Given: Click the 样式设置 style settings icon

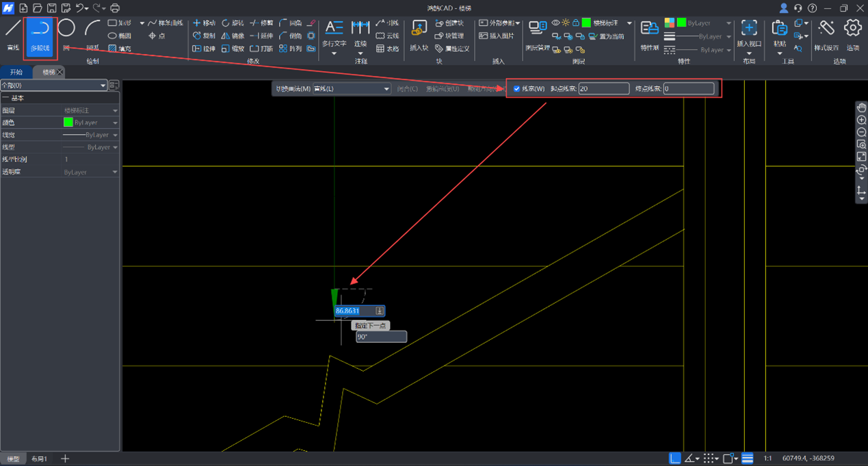Looking at the screenshot, I should coord(826,36).
